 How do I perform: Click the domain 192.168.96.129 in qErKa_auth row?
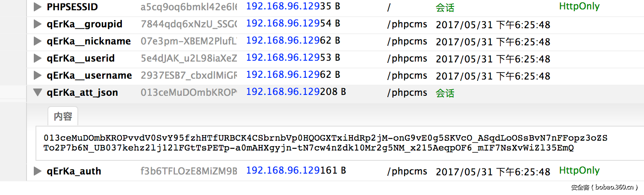[x=283, y=171]
